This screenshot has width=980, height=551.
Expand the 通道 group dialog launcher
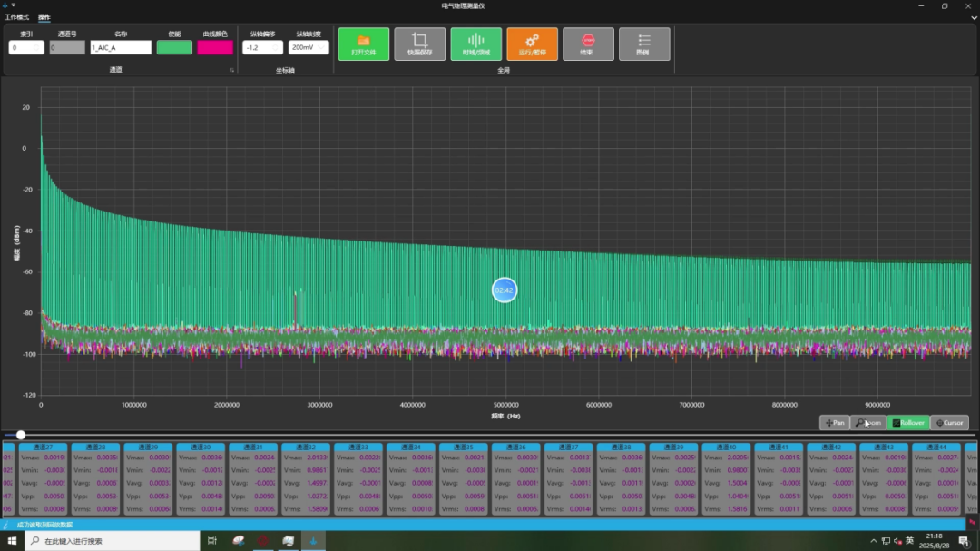(231, 70)
